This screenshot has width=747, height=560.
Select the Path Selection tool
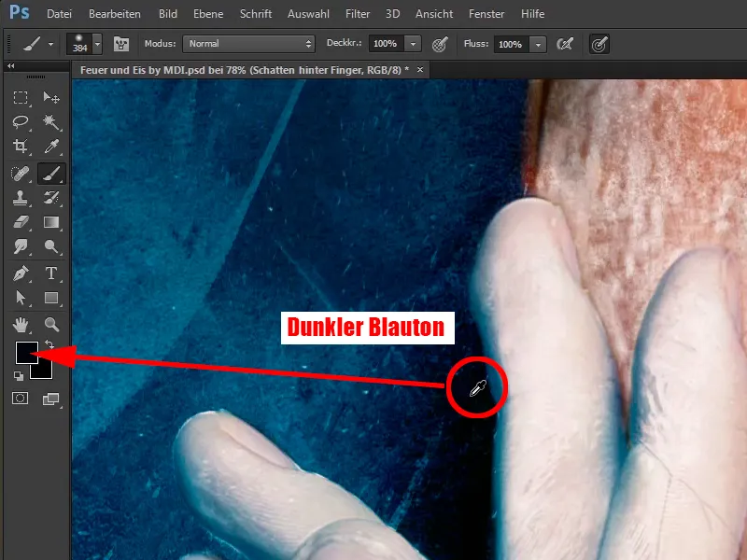click(20, 298)
